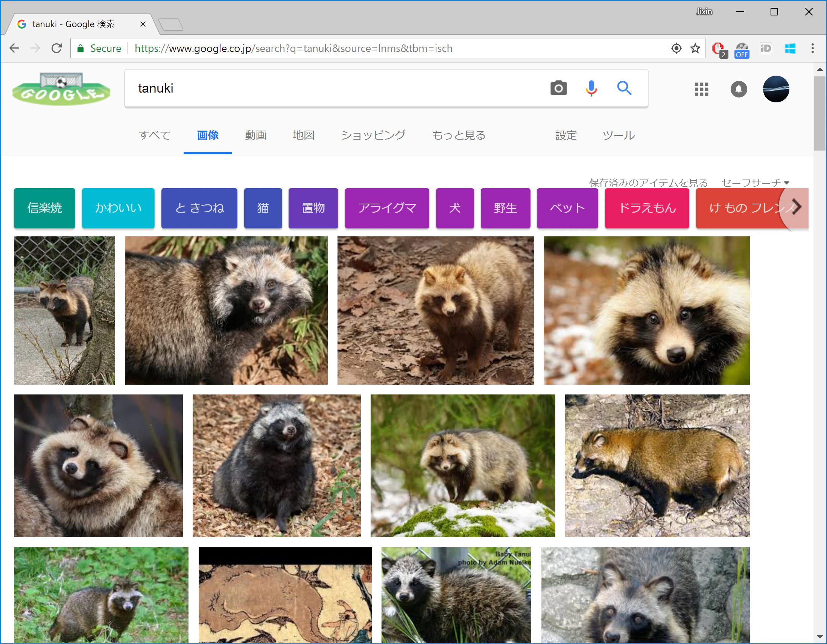Click the ID extension icon
Viewport: 827px width, 644px height.
click(x=766, y=48)
